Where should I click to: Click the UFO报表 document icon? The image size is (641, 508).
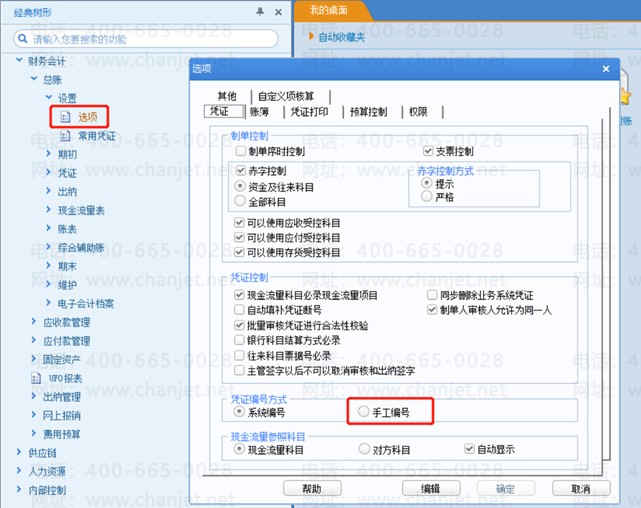click(x=36, y=378)
